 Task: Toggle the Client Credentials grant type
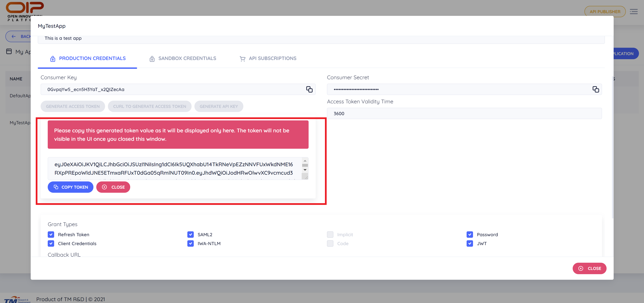click(x=51, y=243)
